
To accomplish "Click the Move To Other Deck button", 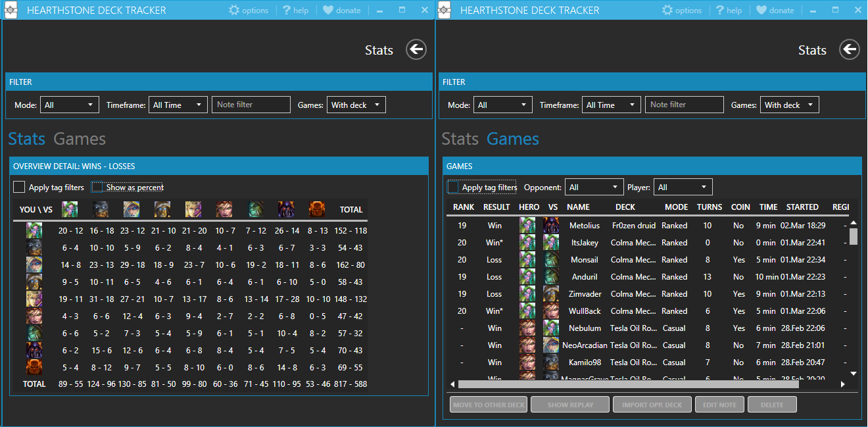I will (489, 405).
